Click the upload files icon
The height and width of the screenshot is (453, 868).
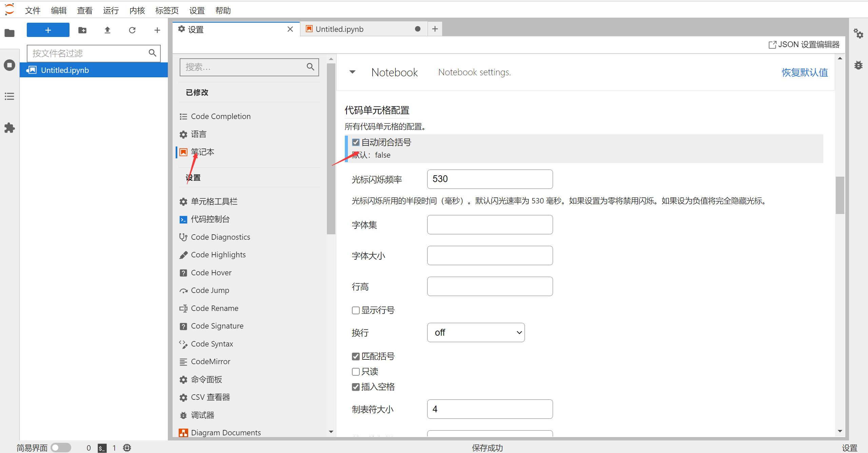[x=107, y=30]
